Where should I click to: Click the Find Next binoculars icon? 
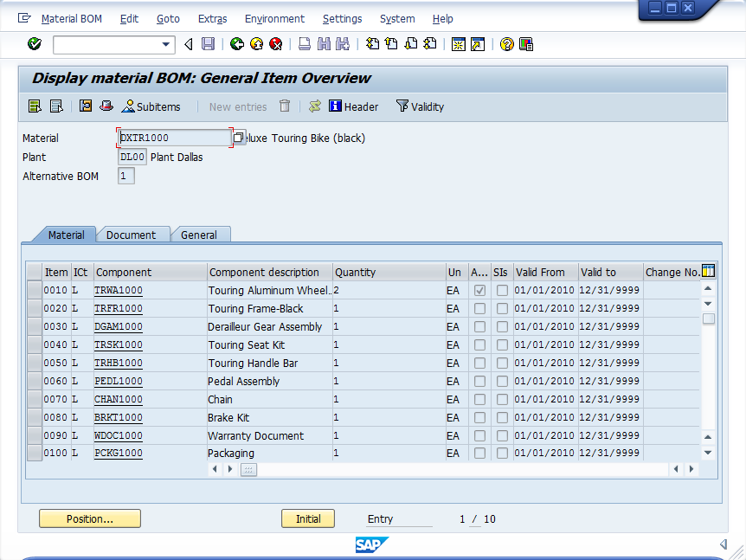click(343, 44)
